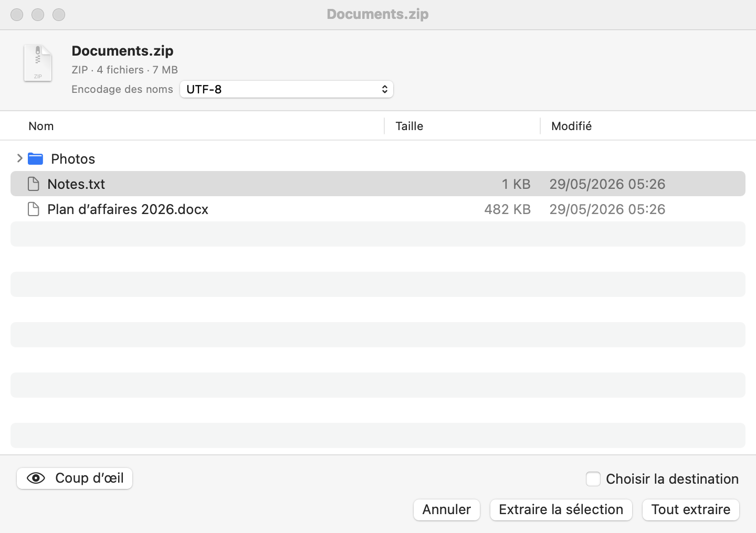Close the Documents.zip window
Screen dimensions: 756x533
tap(17, 15)
